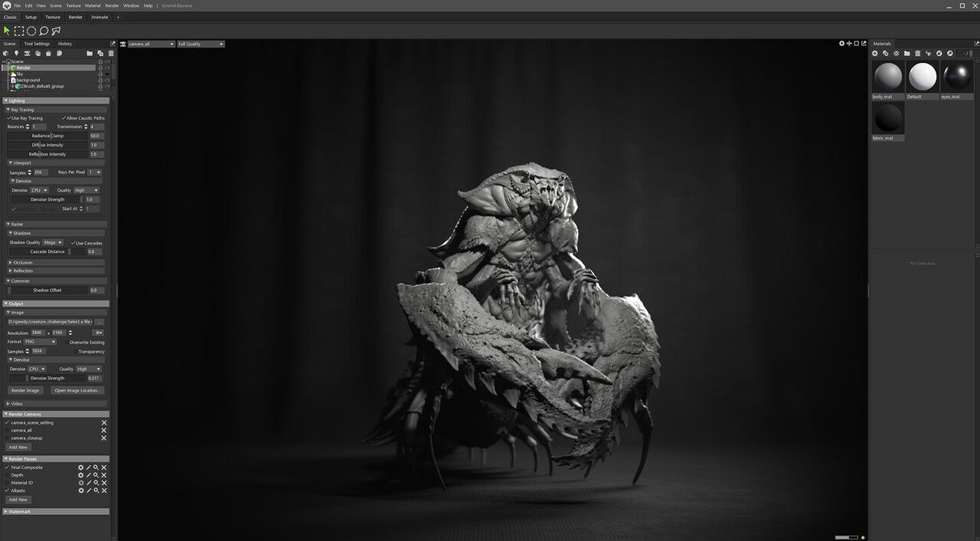Viewport: 980px width, 541px height.
Task: Click the Render Image button
Action: (25, 390)
